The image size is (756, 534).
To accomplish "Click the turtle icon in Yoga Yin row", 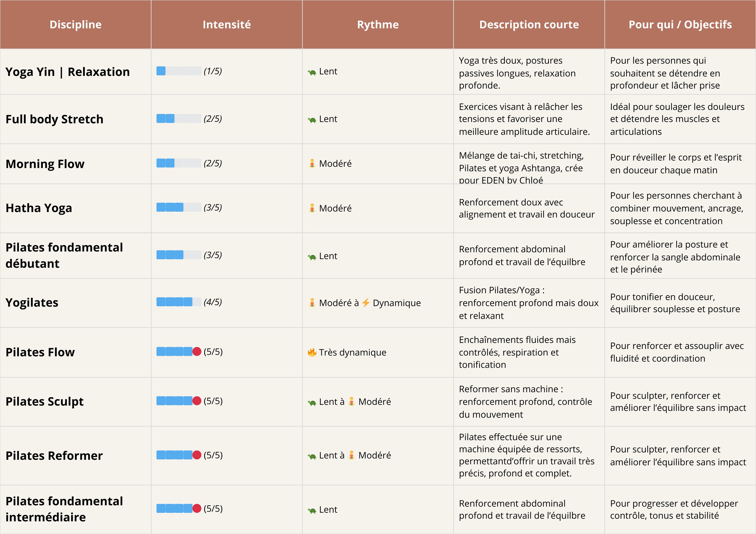I will pos(312,72).
